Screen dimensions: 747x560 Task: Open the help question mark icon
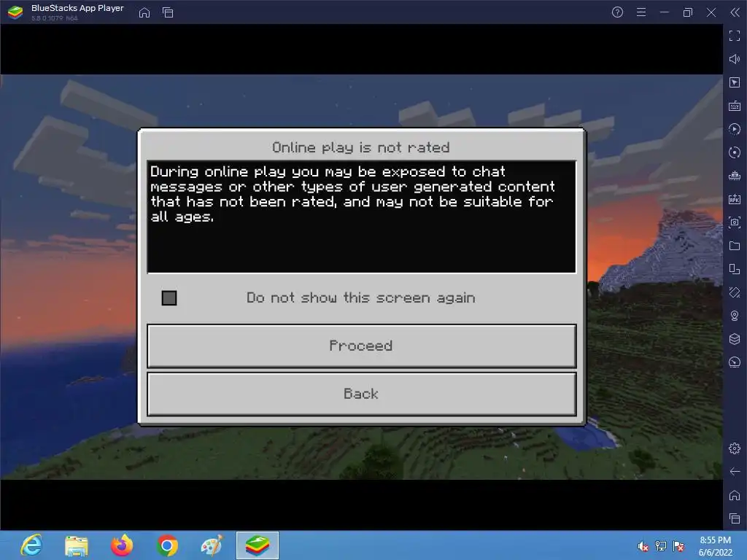click(x=617, y=12)
